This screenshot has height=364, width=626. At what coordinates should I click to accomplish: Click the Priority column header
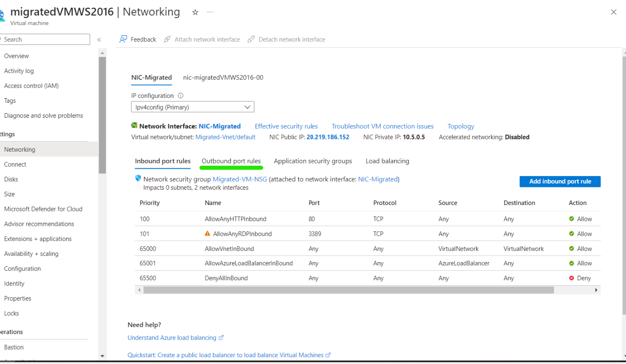(150, 203)
